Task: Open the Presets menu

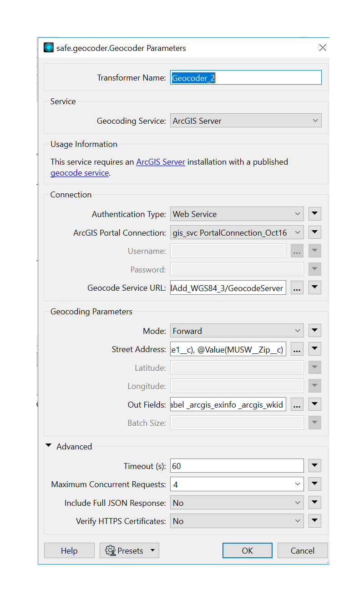Action: click(129, 550)
